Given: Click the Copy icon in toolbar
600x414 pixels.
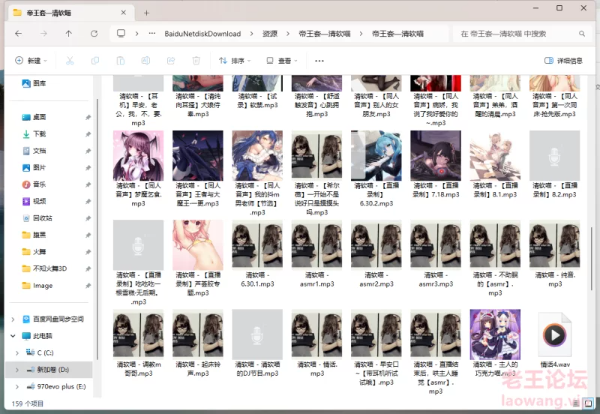Looking at the screenshot, I should (x=95, y=60).
